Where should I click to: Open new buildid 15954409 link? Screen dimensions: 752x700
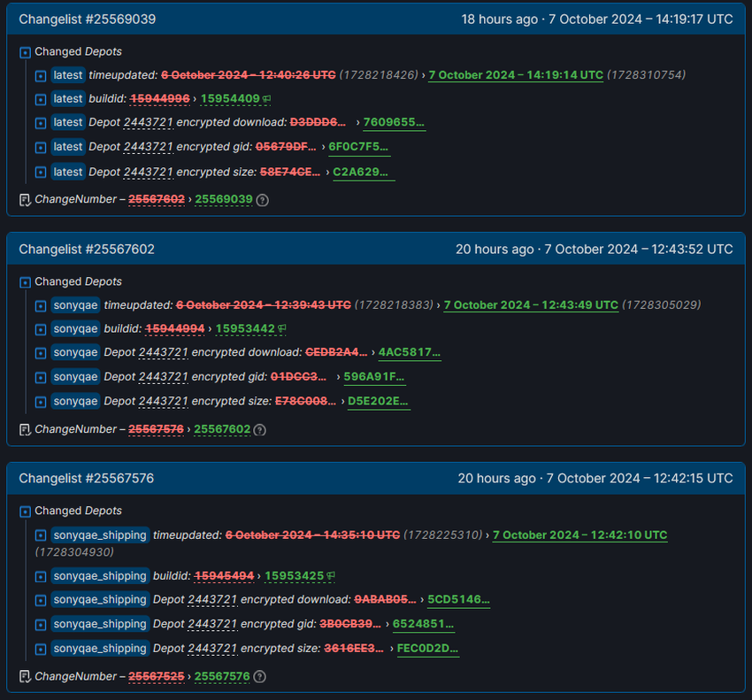pos(230,99)
